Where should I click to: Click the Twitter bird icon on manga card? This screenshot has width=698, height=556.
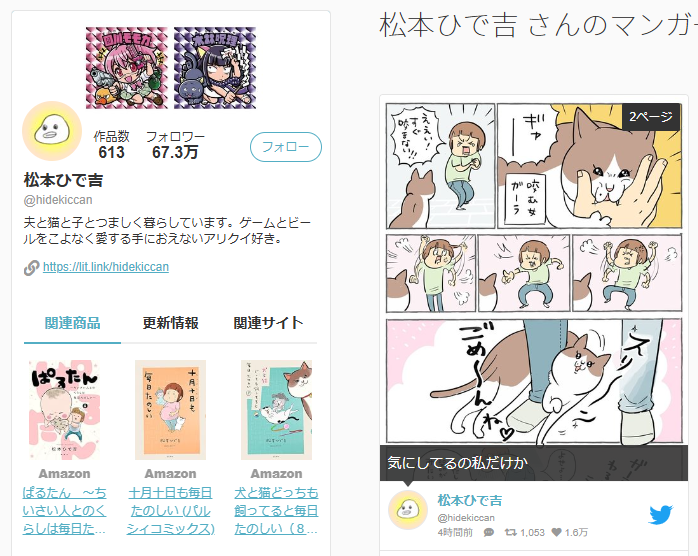tap(661, 515)
